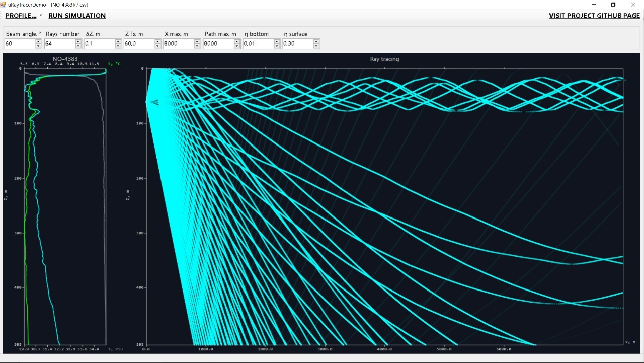Decrease η bottom with down arrow

(277, 46)
